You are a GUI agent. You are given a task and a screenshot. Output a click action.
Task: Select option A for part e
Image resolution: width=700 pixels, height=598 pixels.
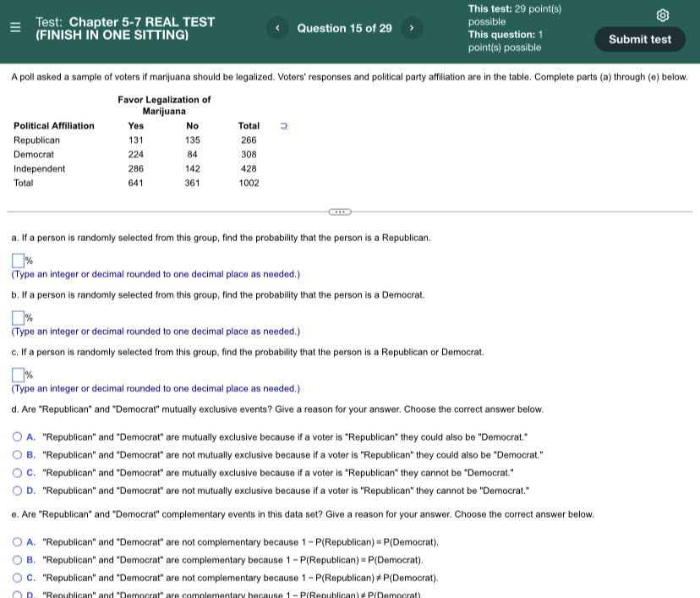(x=17, y=541)
